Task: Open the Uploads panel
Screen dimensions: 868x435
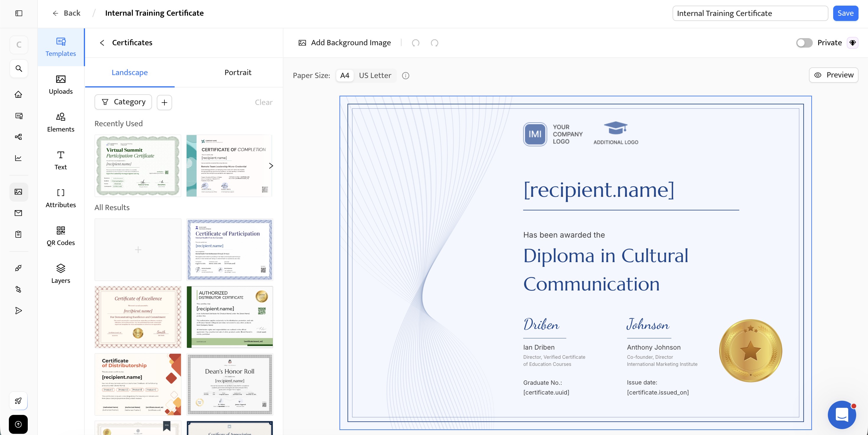Action: coord(61,85)
